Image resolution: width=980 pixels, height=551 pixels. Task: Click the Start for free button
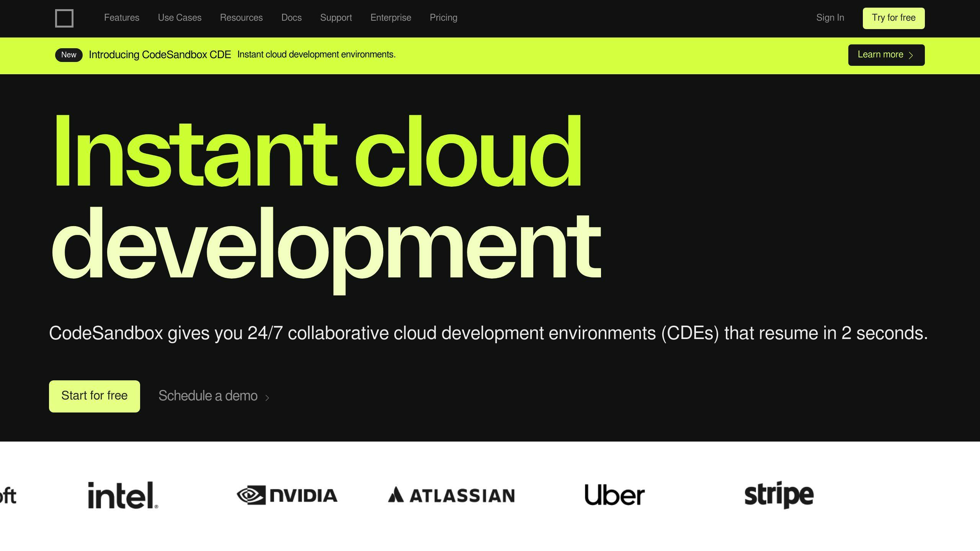point(94,396)
